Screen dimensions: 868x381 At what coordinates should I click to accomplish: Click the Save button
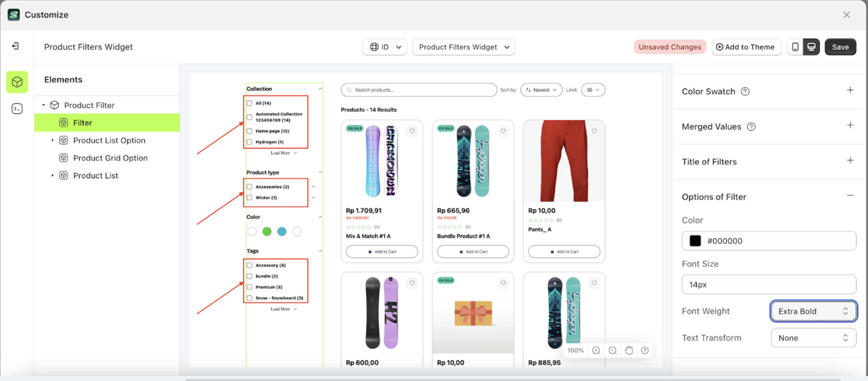coord(840,47)
